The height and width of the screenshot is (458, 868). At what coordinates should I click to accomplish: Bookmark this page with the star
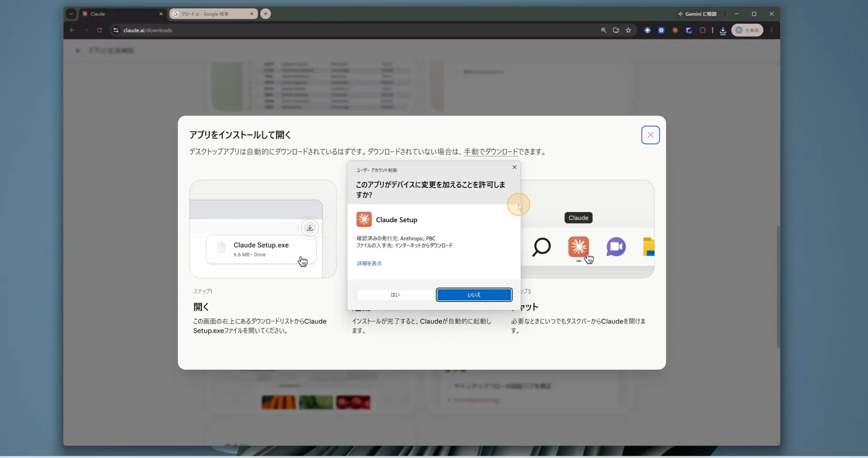tap(628, 30)
